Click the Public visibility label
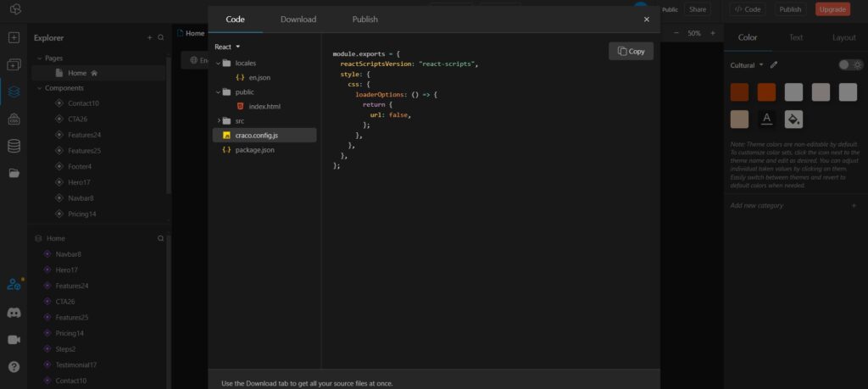868x389 pixels. [x=670, y=9]
